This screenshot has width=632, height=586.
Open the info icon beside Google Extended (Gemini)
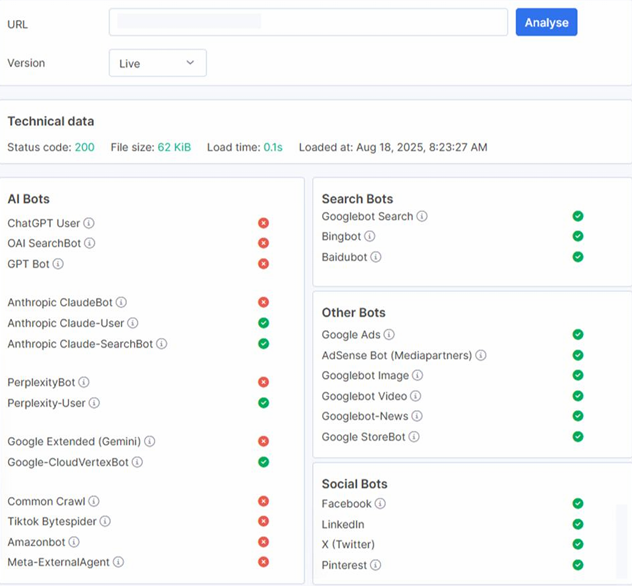[150, 441]
